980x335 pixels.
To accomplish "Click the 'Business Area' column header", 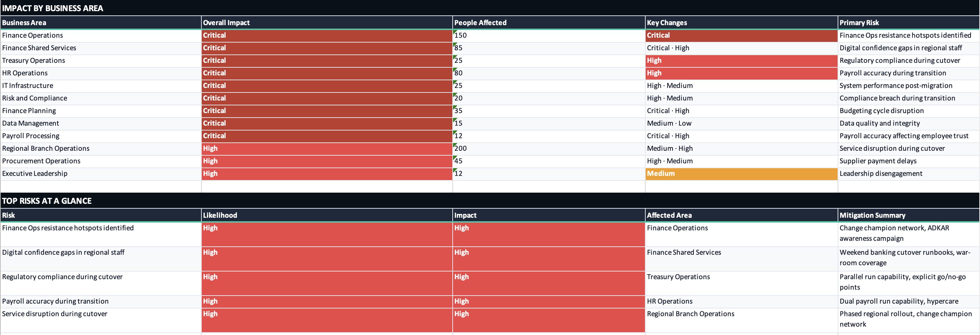I will [x=101, y=22].
